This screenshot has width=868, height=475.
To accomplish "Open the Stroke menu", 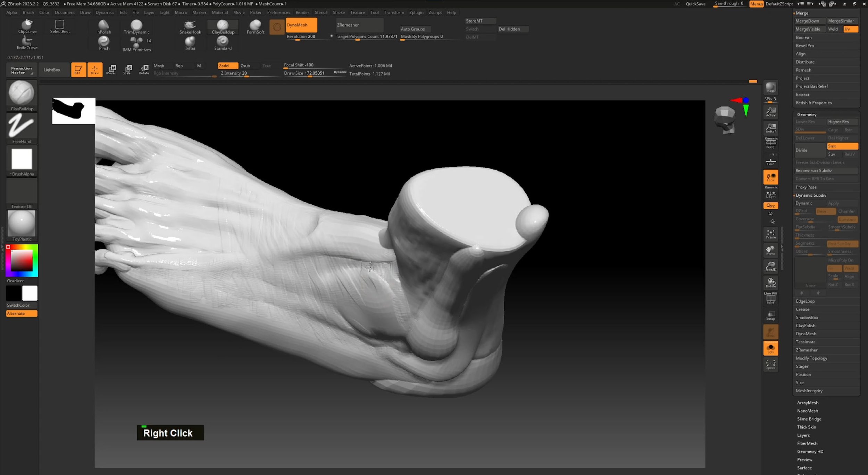I will 338,12.
